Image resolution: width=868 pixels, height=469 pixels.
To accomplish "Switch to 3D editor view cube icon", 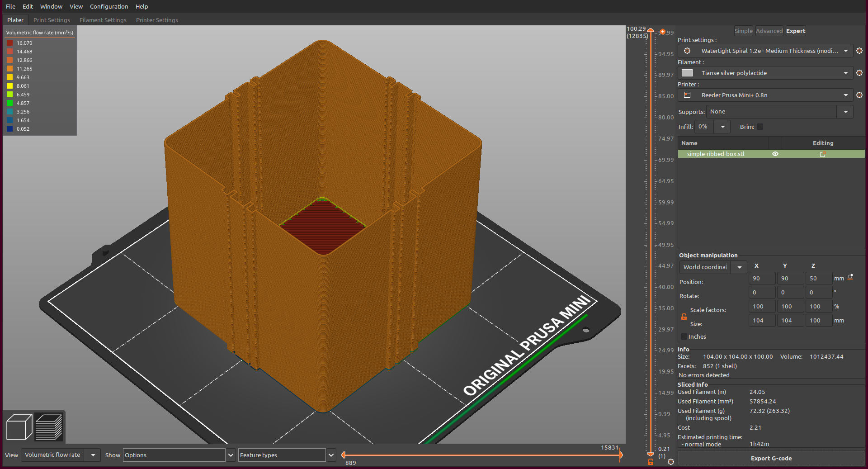I will pos(19,426).
